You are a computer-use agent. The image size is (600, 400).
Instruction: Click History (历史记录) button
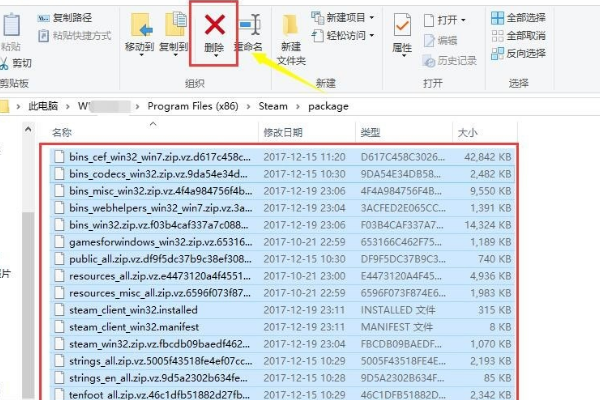pos(449,60)
